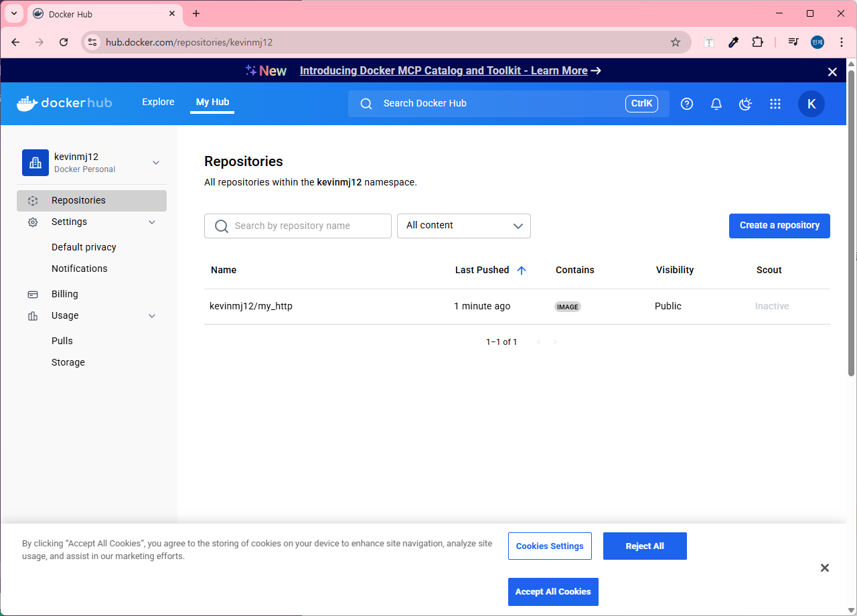Viewport: 857px width, 616px height.
Task: Click the Inactive Scout status
Action: pos(772,307)
